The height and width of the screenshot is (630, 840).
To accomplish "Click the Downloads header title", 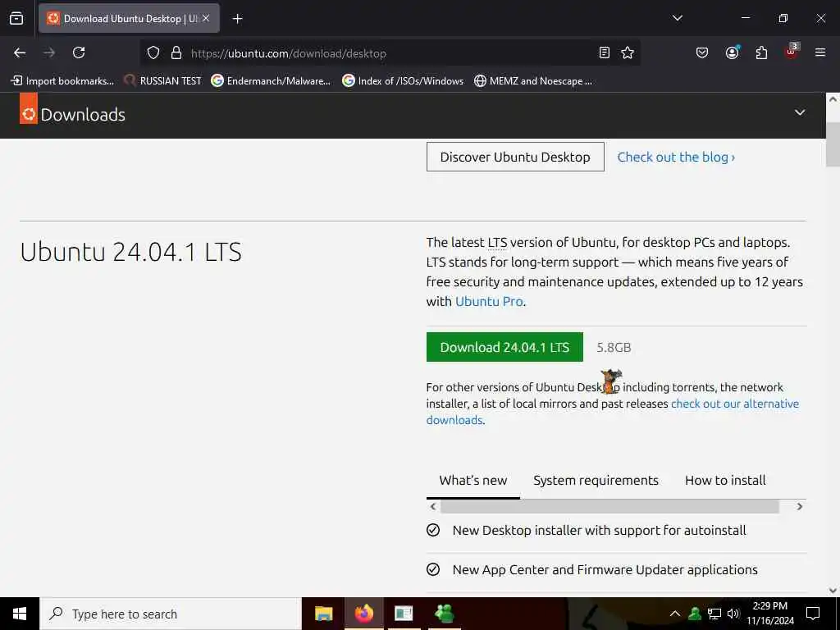I will [83, 115].
